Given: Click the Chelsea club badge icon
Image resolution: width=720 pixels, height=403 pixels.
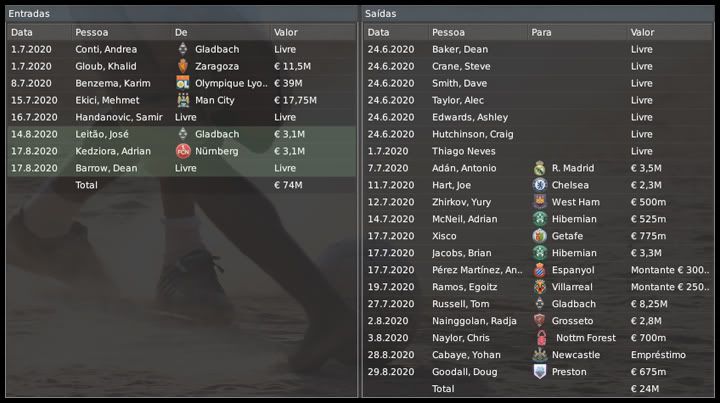Looking at the screenshot, I should coord(540,185).
